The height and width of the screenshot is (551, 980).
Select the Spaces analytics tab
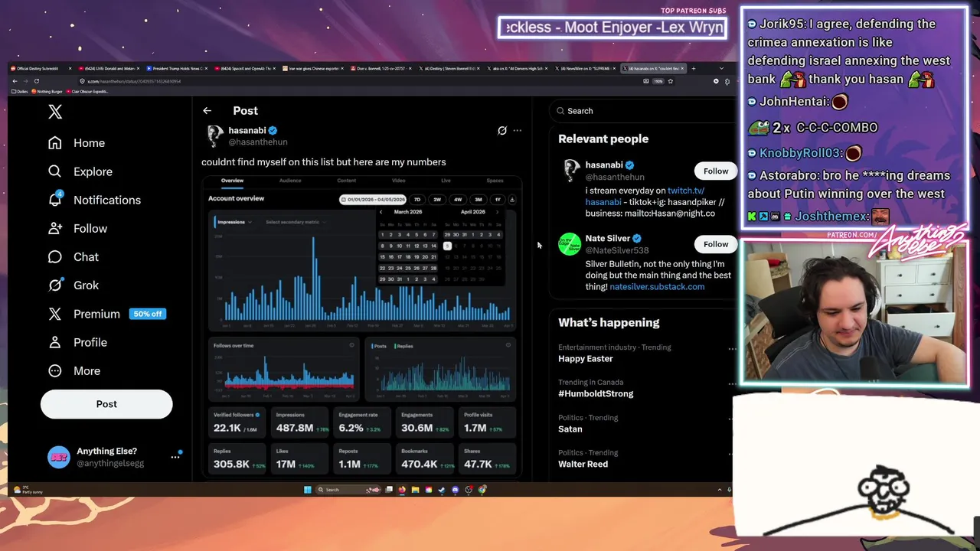click(495, 181)
